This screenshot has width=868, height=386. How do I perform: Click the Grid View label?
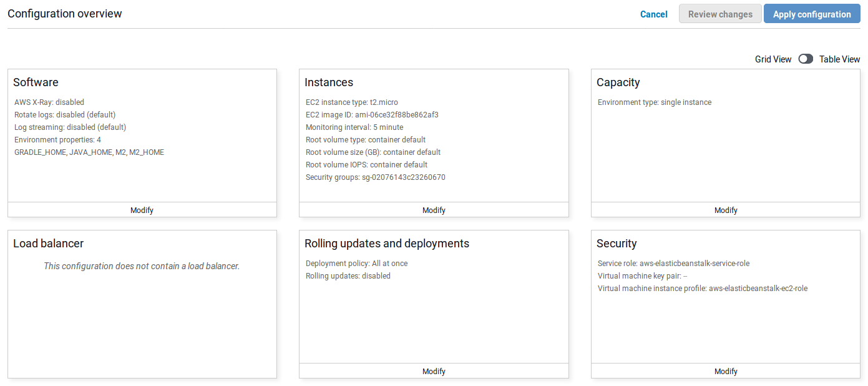click(x=773, y=59)
